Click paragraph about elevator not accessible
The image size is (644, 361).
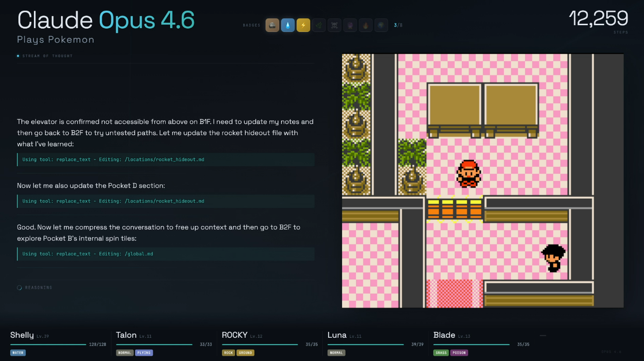point(165,133)
